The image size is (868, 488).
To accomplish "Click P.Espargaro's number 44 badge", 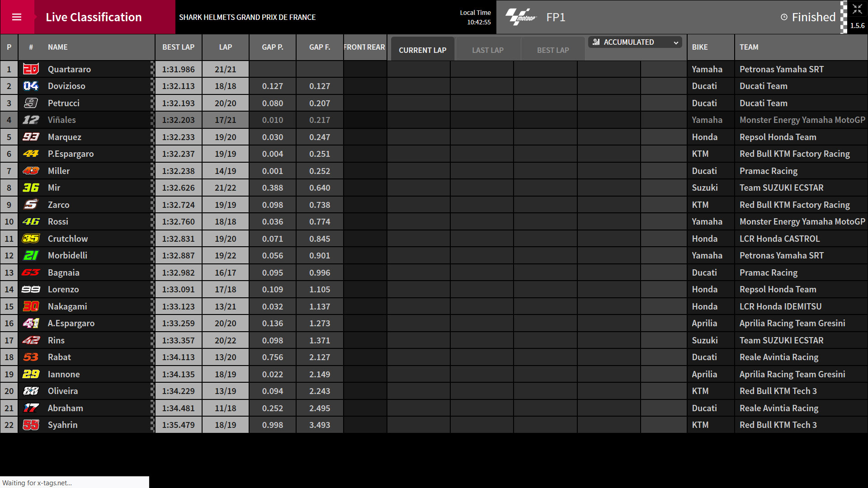I will click(31, 154).
